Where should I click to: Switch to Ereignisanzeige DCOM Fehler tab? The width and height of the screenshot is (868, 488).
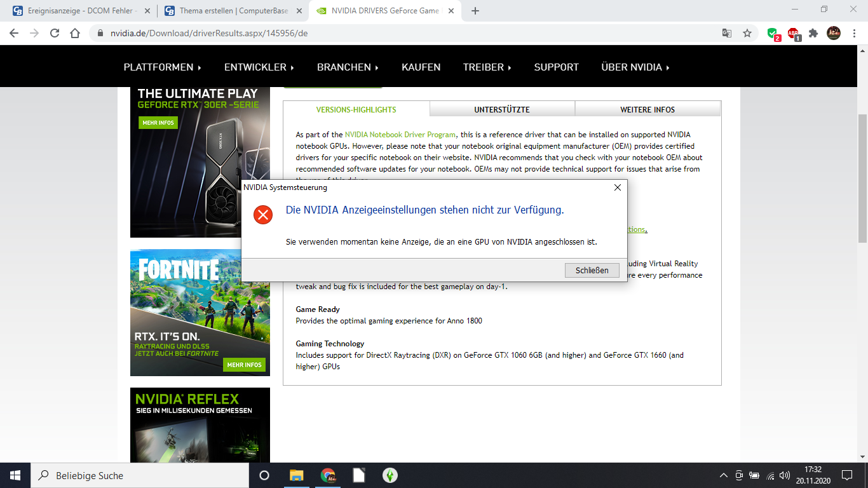pos(80,11)
